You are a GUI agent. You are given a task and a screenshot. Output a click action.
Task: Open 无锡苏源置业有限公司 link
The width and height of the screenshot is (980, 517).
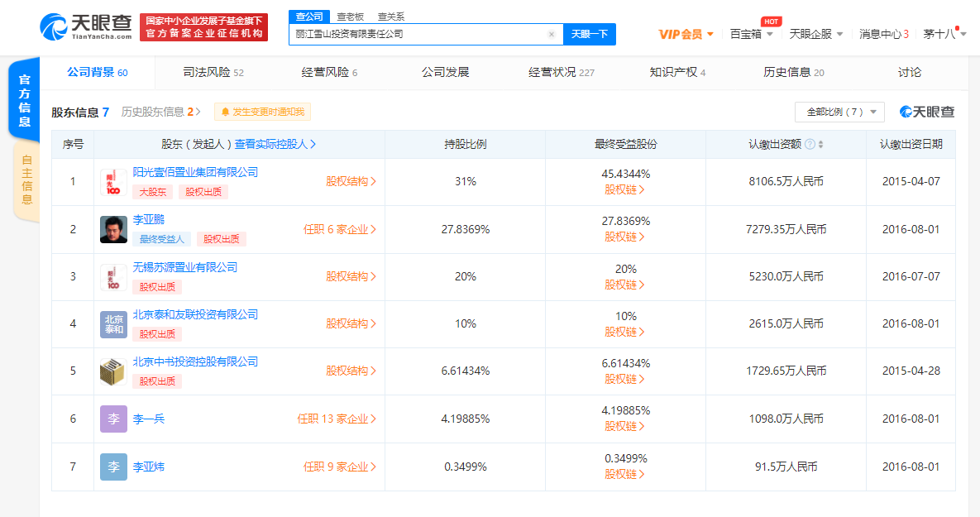click(x=185, y=267)
